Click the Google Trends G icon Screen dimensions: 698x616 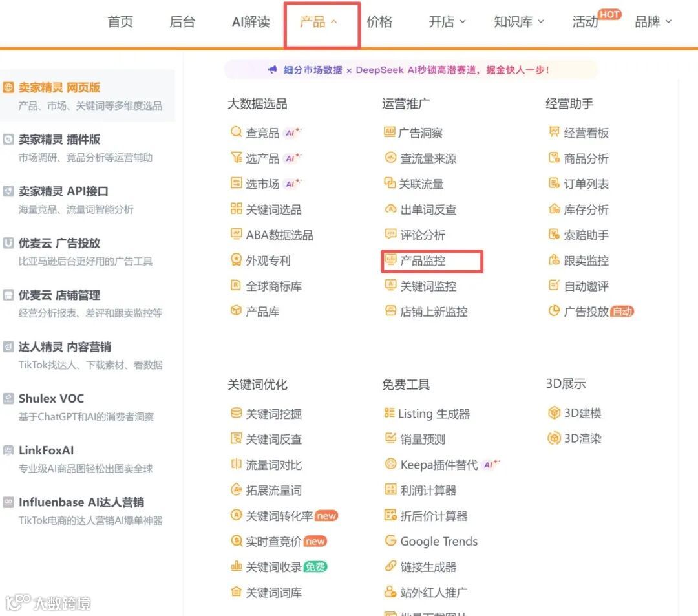[x=390, y=540]
